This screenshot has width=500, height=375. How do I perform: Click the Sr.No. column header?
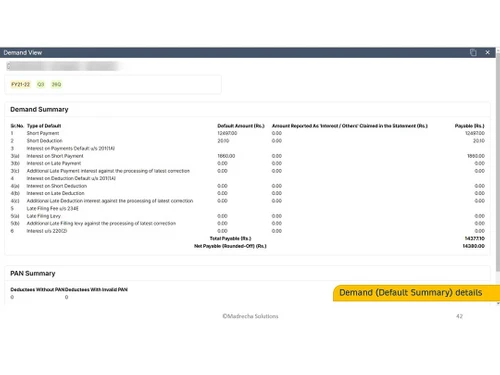pos(17,126)
